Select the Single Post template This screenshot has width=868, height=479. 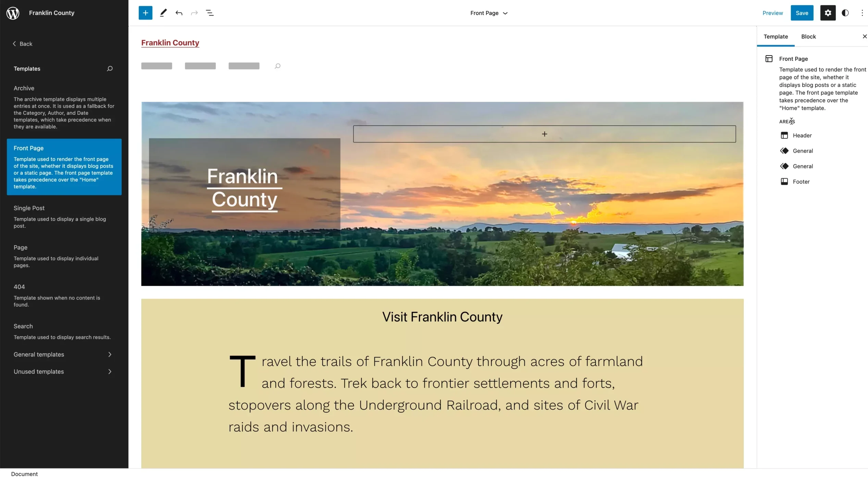[29, 207]
